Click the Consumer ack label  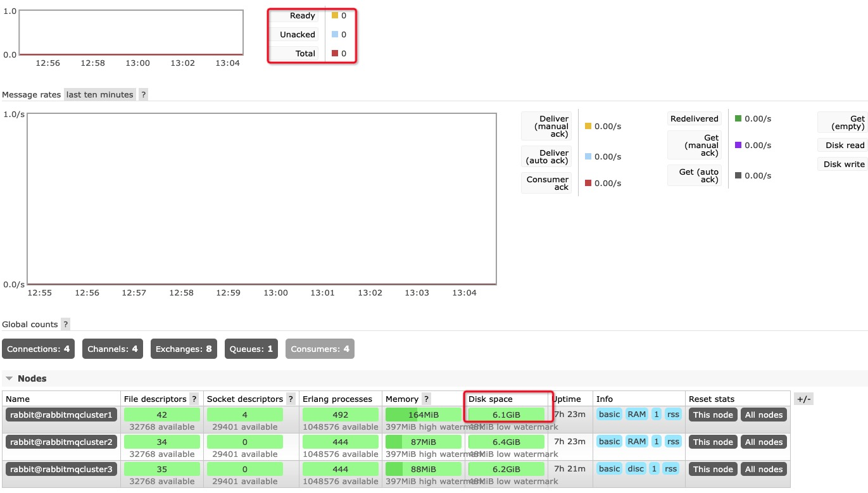click(546, 183)
